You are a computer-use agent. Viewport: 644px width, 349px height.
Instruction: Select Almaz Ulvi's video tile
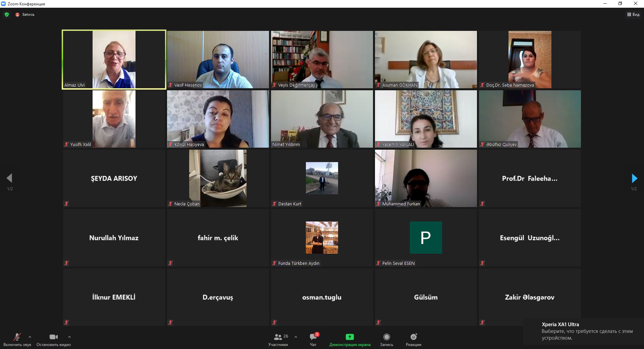pos(114,59)
